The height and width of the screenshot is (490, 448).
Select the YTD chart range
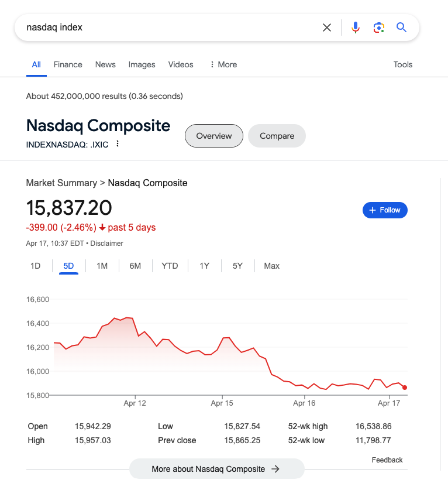170,266
